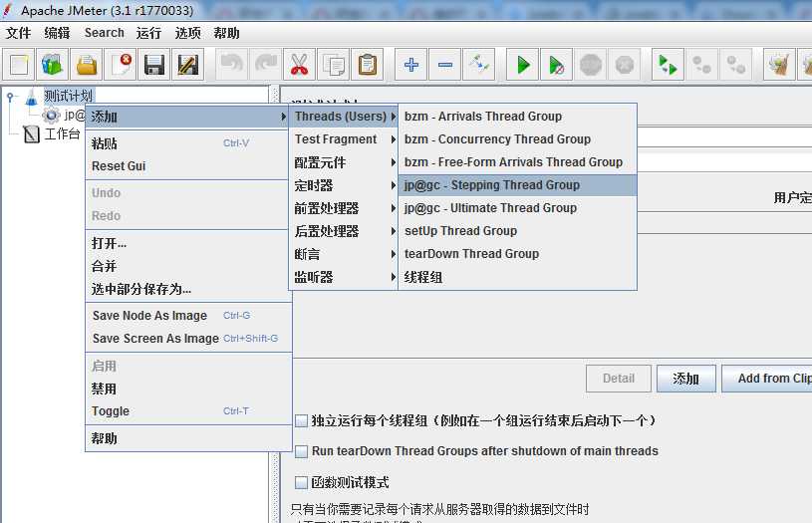Click 粘贴 in the context menu

[x=187, y=143]
